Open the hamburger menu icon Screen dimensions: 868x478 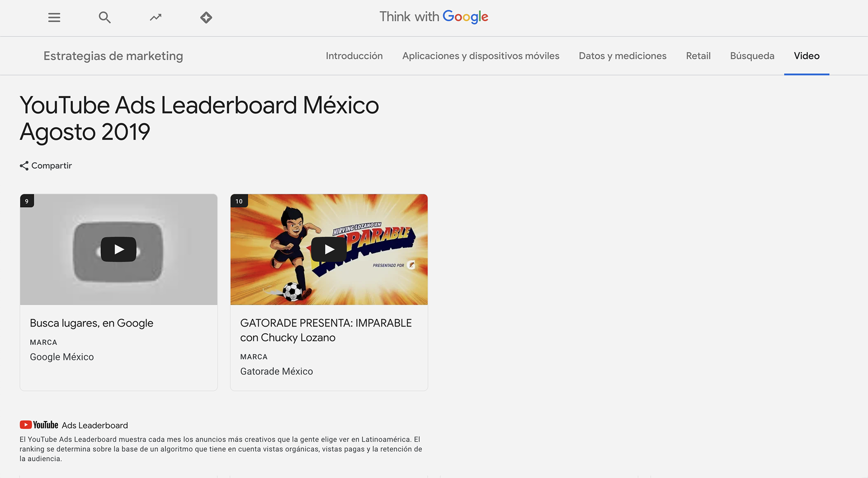54,18
